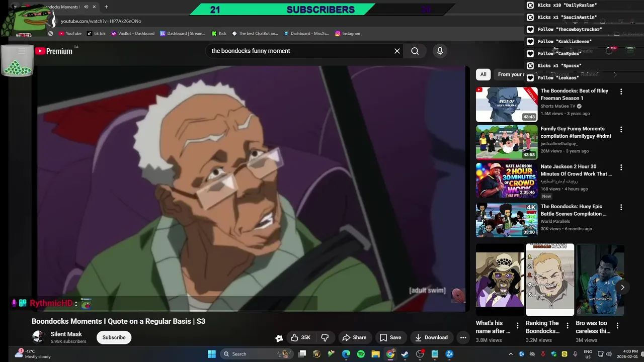
Task: Open Spotify from taskbar
Action: pyautogui.click(x=361, y=354)
